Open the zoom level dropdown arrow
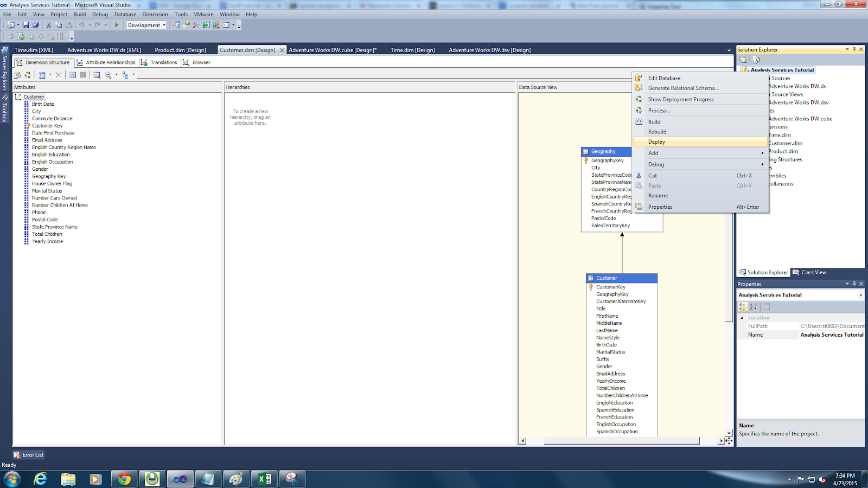This screenshot has height=488, width=868. click(116, 75)
